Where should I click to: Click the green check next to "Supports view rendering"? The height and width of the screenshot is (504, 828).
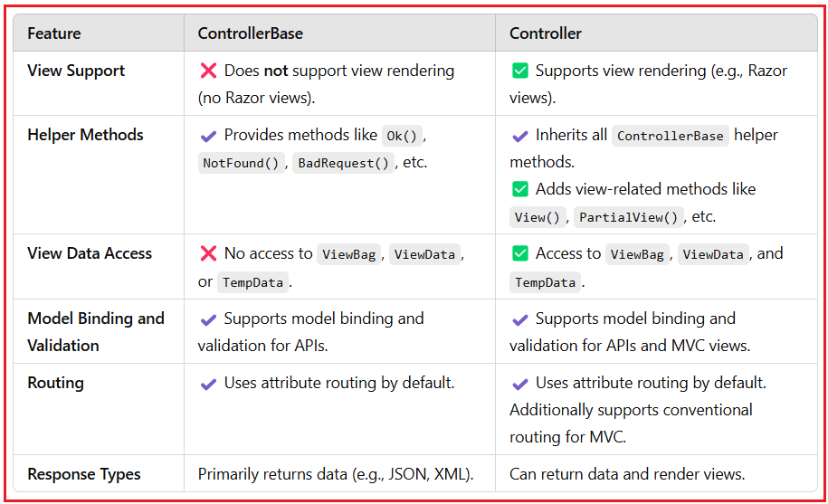click(519, 71)
